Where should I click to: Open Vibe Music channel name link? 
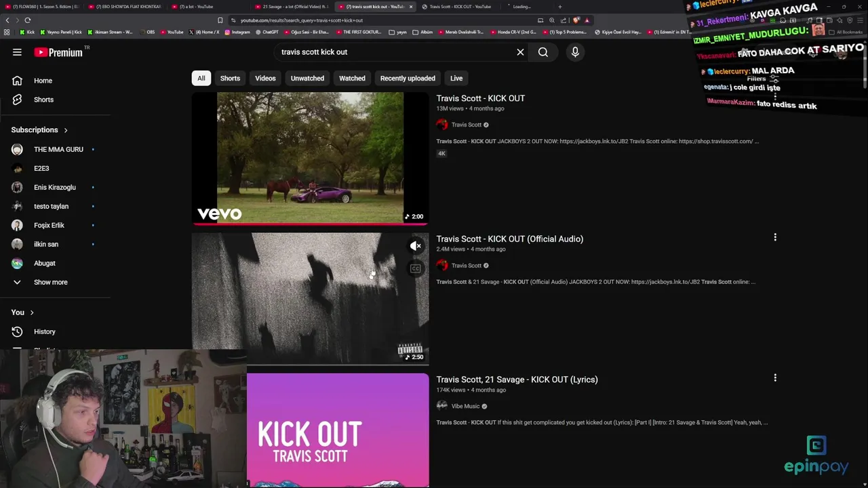coord(465,406)
